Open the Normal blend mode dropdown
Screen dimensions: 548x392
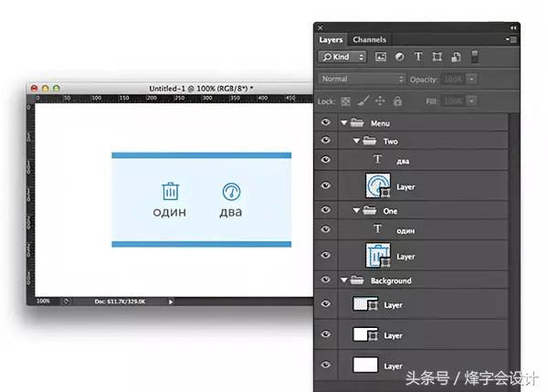click(362, 79)
